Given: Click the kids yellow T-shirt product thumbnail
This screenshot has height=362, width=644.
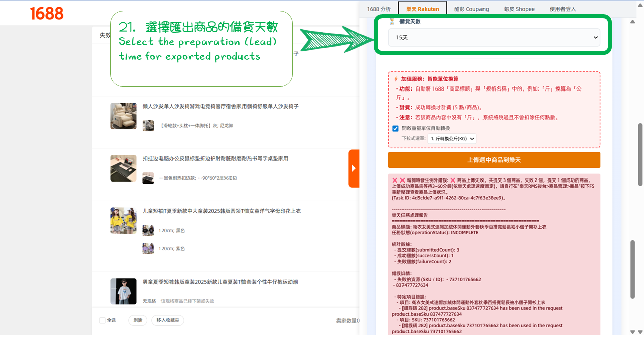Looking at the screenshot, I should pyautogui.click(x=123, y=221).
